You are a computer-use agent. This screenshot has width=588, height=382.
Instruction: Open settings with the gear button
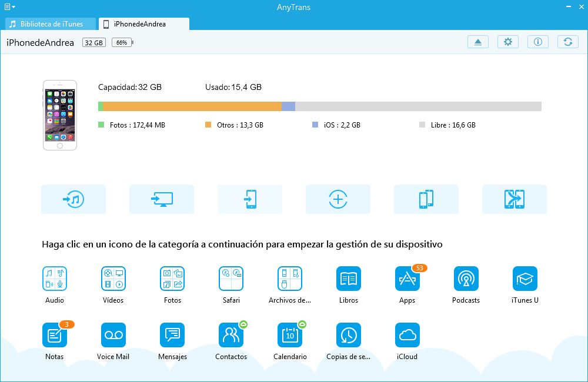pyautogui.click(x=508, y=42)
